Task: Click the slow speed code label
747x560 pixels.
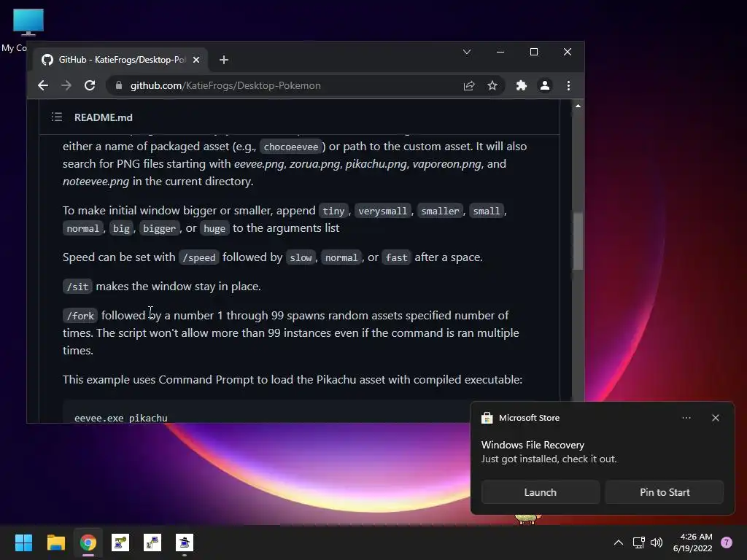Action: tap(301, 257)
